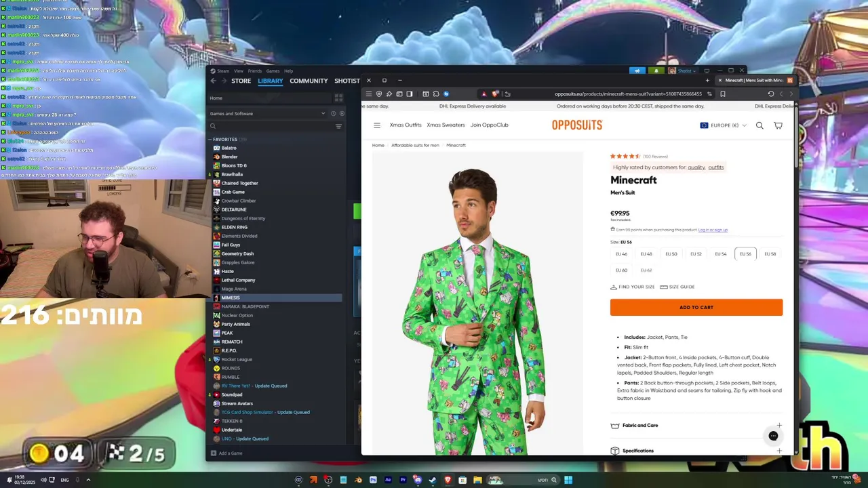Click the Steam library grid view icon

pyautogui.click(x=338, y=98)
